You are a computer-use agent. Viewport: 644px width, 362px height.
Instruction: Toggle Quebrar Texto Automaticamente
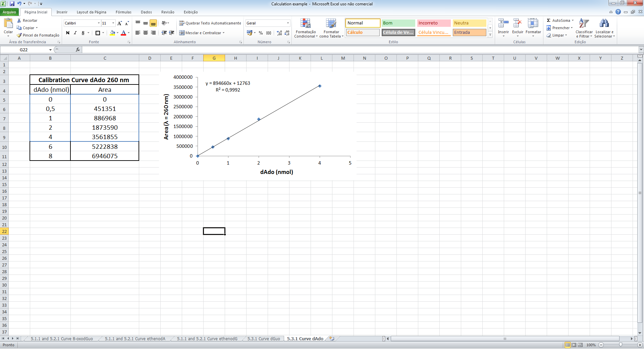point(210,23)
